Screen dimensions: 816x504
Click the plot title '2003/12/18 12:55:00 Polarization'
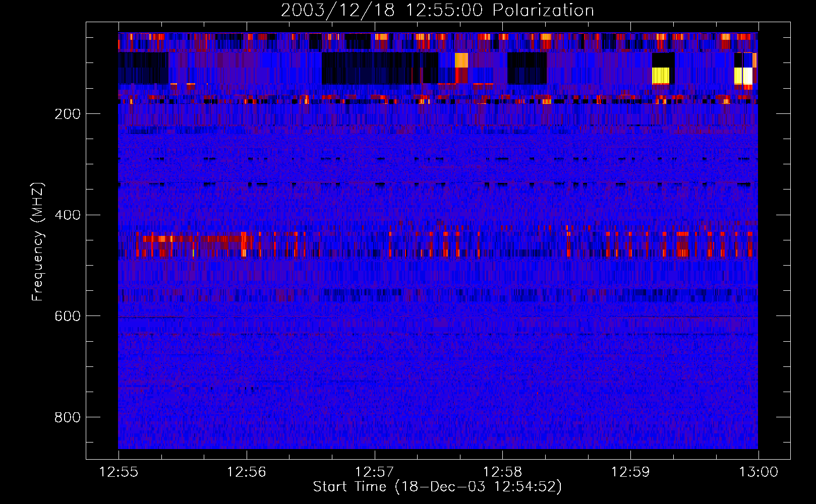(437, 10)
